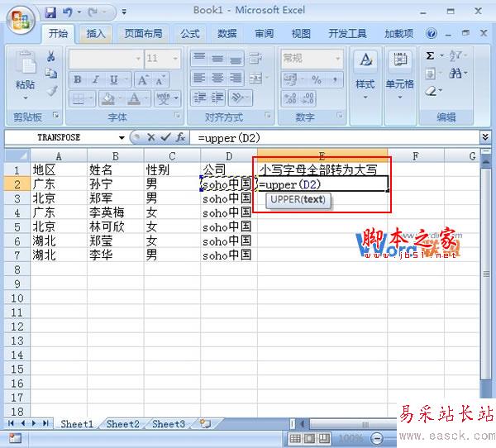Open Excel Help question mark
The image size is (496, 448).
pos(432,33)
